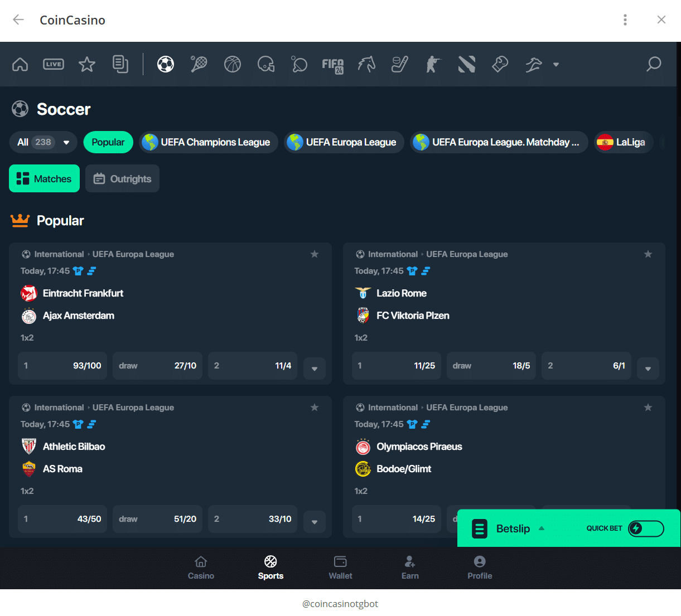This screenshot has height=616, width=681.
Task: Filter by UEFA Champions League
Action: (x=208, y=142)
